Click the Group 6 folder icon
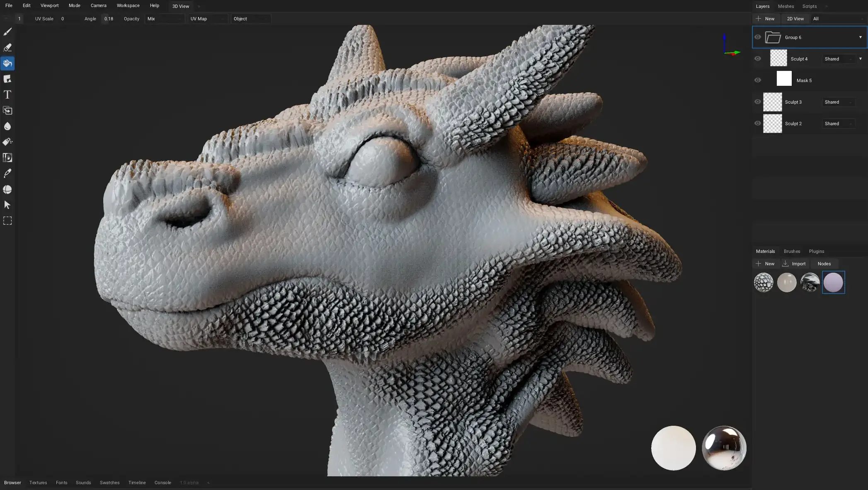868x490 pixels. [773, 37]
